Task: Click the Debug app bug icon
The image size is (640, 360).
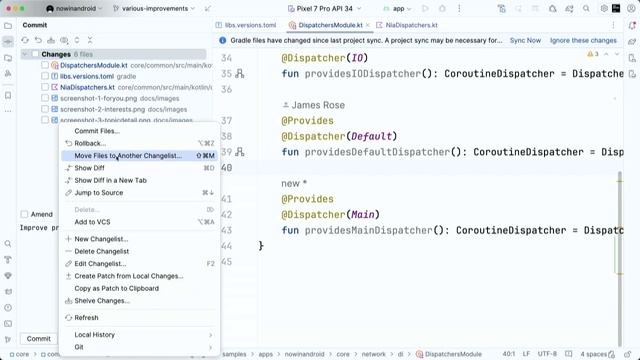Action: tap(442, 9)
